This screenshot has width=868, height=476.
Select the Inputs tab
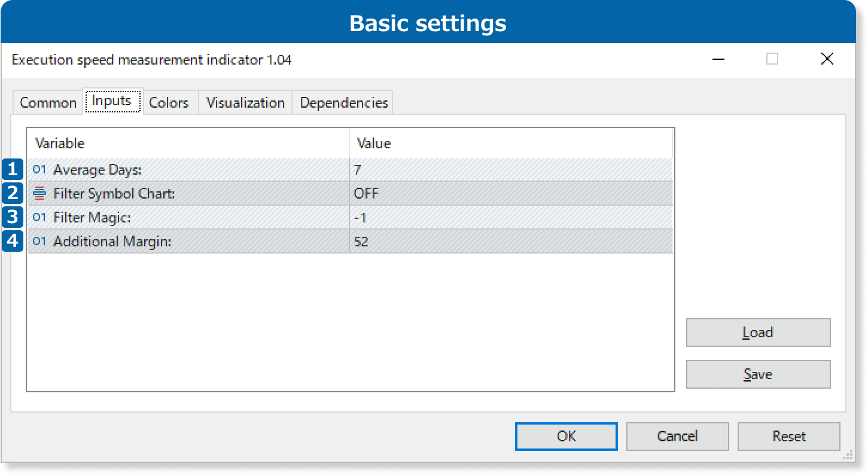(112, 100)
